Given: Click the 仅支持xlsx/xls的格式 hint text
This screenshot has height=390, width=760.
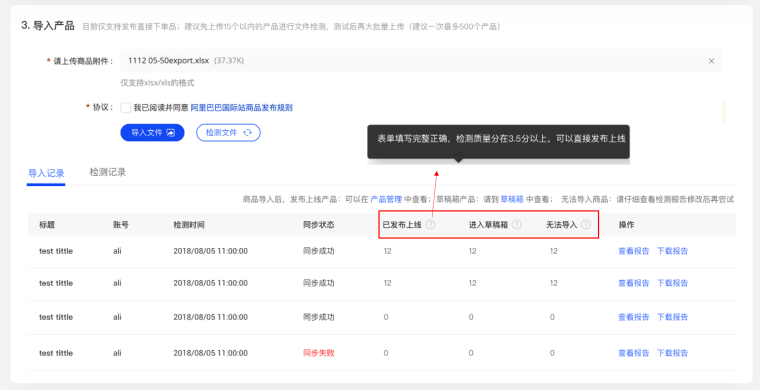Looking at the screenshot, I should 157,83.
